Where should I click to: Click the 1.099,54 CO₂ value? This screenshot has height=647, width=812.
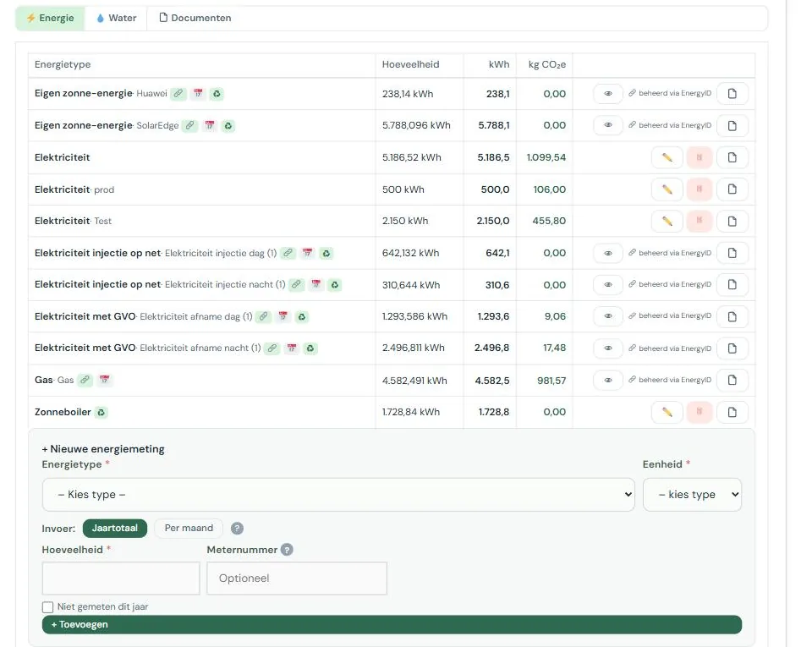click(x=546, y=157)
